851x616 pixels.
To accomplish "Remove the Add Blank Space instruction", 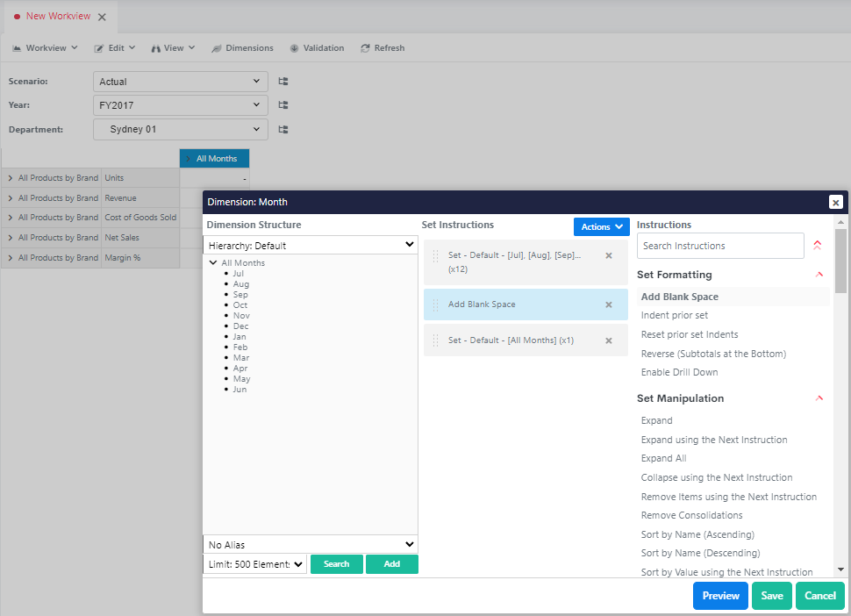I will click(x=609, y=304).
